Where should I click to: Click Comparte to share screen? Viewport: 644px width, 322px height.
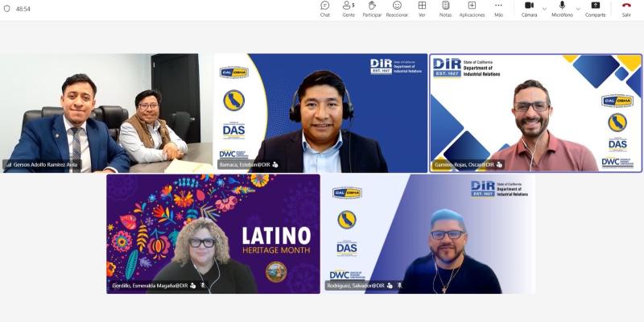tap(596, 9)
